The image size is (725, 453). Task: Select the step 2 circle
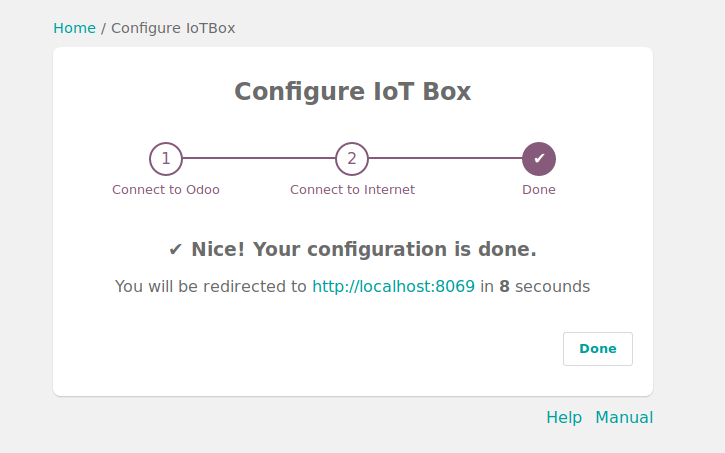(352, 158)
